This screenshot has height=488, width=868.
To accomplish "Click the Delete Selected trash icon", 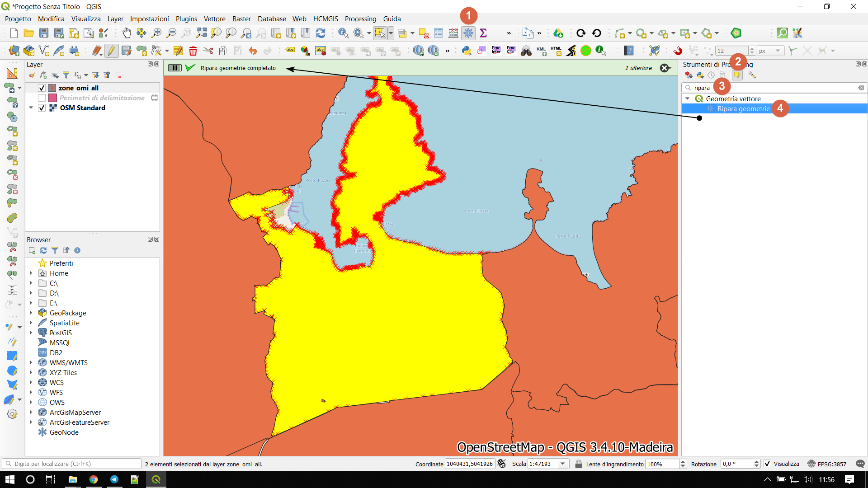I will 193,51.
